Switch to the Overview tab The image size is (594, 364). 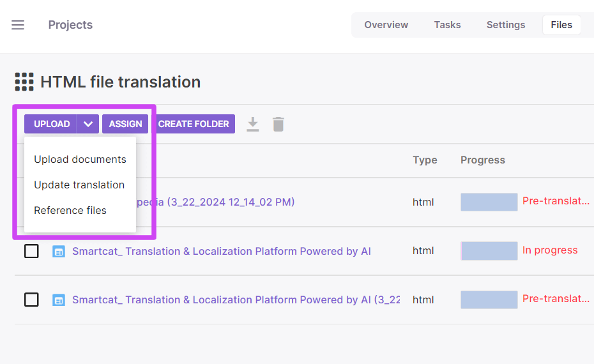(x=386, y=25)
